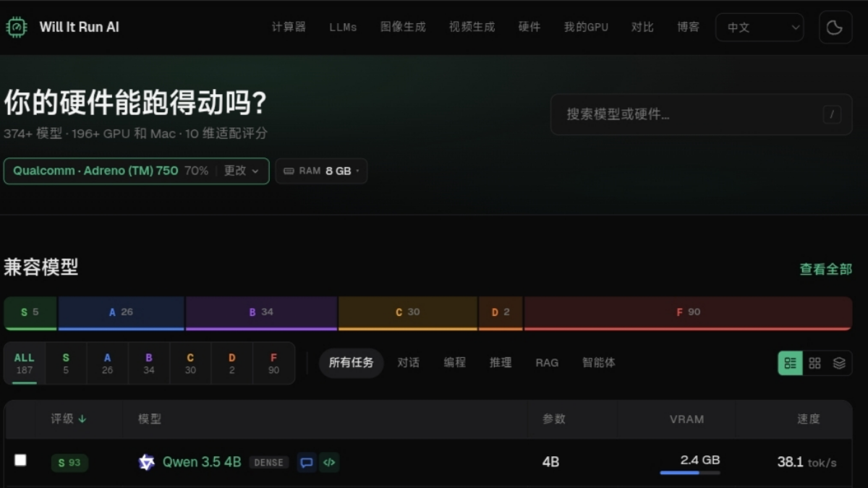Click the VRAM column header
Viewport: 868px width, 488px height.
686,419
